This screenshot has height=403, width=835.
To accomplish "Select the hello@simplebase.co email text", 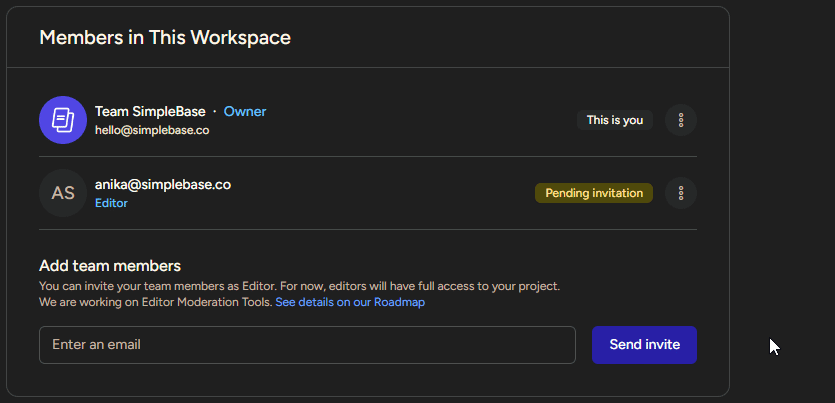I will pyautogui.click(x=152, y=130).
